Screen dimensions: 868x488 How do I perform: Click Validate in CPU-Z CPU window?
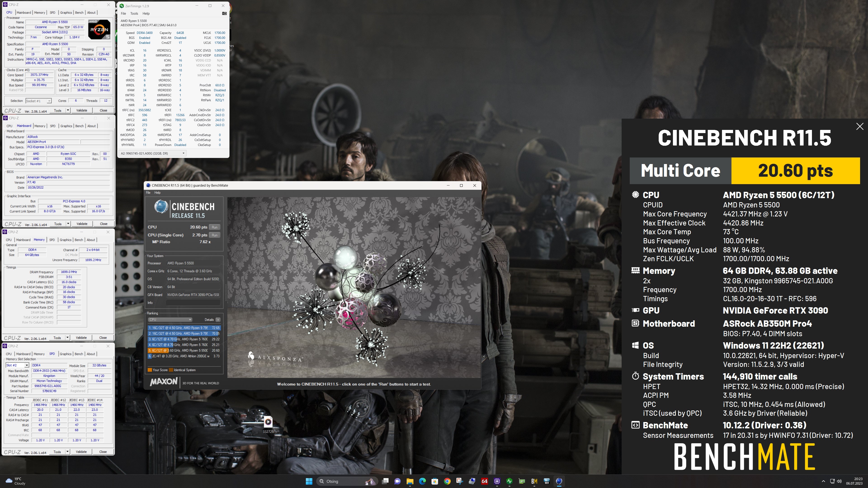click(82, 110)
